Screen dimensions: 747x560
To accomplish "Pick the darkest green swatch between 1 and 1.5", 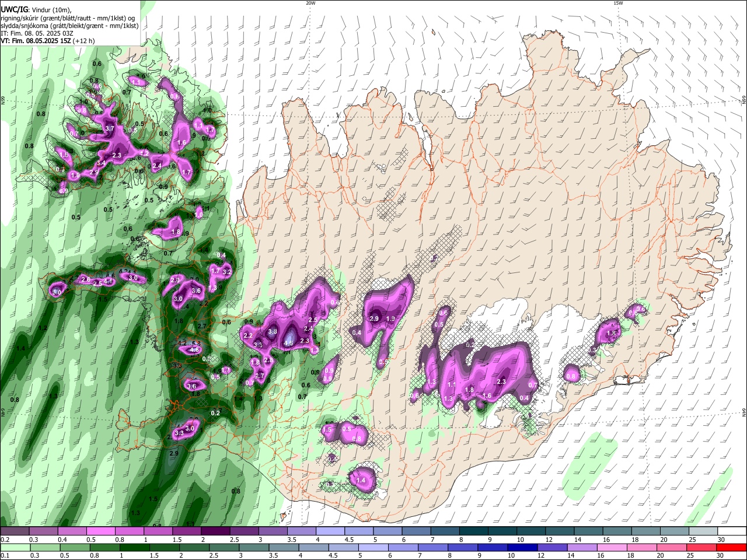I will pyautogui.click(x=136, y=548).
